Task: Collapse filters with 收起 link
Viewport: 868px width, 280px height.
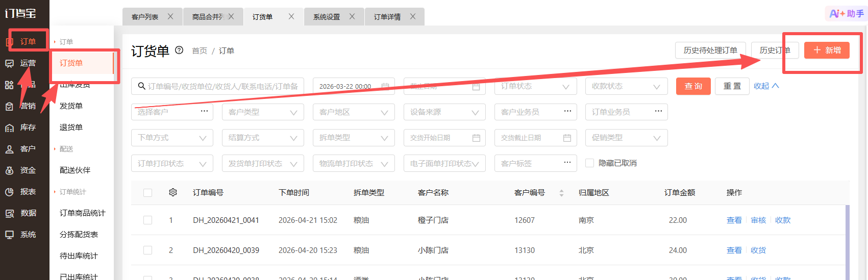Action: [x=766, y=86]
